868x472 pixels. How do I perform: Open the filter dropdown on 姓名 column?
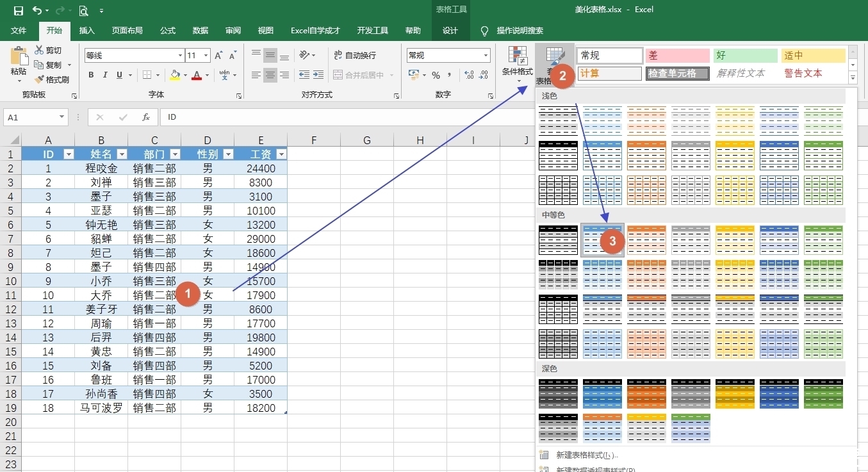tap(122, 154)
